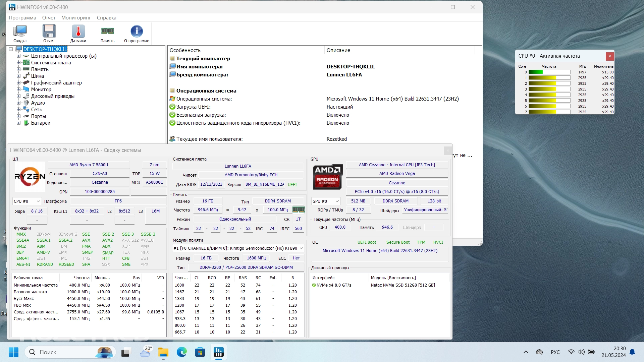Click the Операционная система heading
The image size is (644, 362).
click(206, 91)
